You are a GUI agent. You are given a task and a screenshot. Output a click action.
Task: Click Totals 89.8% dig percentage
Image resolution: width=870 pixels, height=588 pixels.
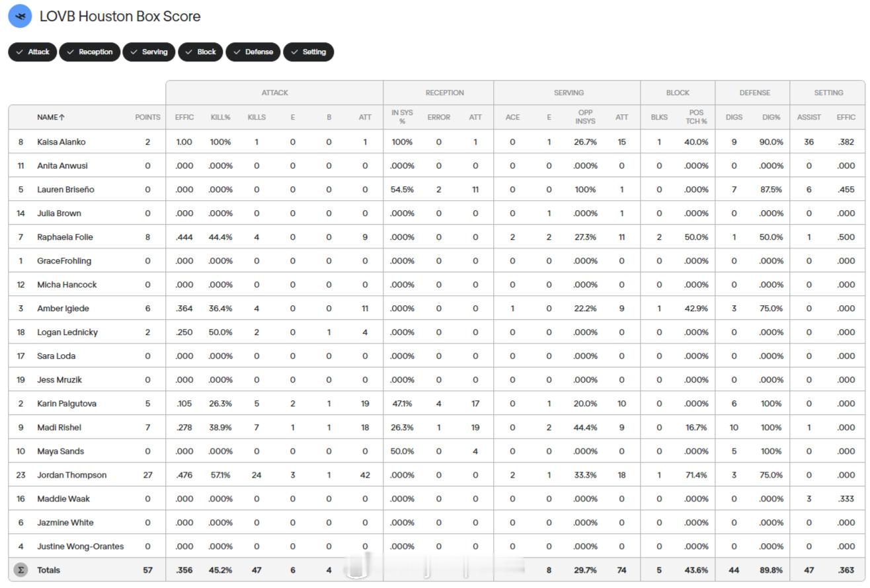(771, 570)
